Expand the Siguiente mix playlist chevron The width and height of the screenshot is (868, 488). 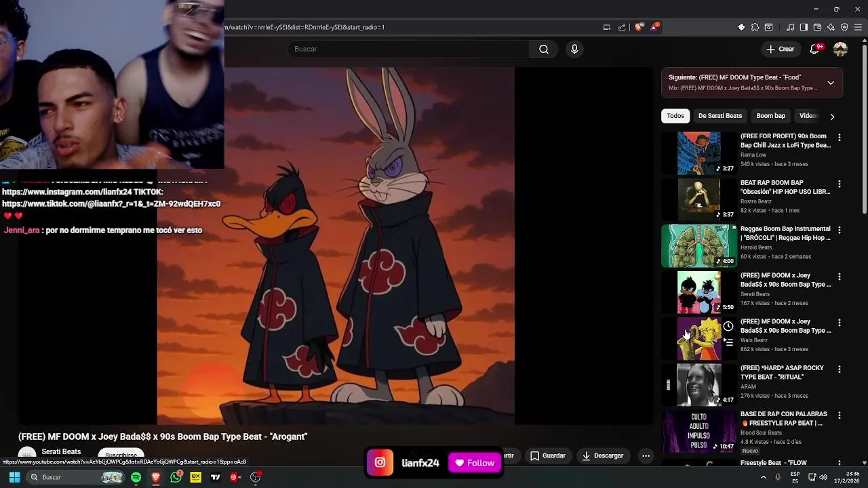(831, 83)
